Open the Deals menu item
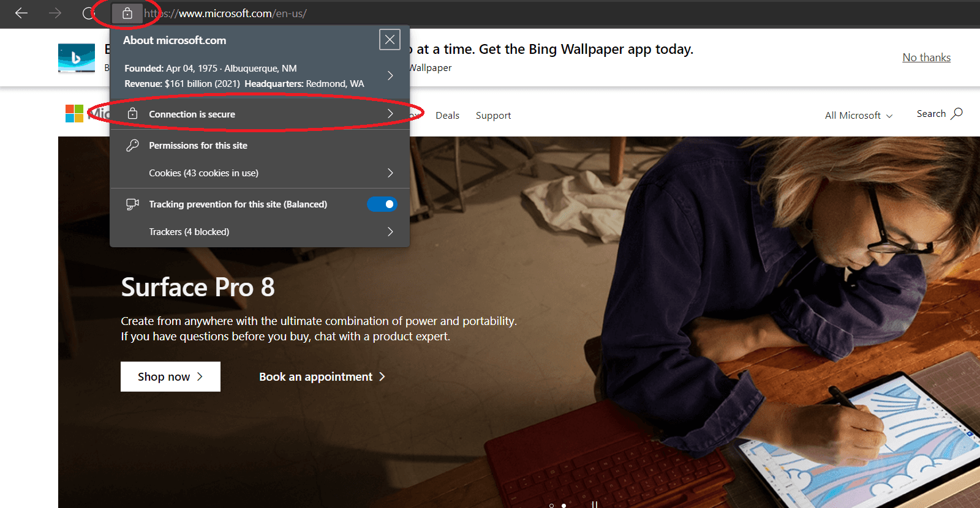980x508 pixels. [x=447, y=116]
